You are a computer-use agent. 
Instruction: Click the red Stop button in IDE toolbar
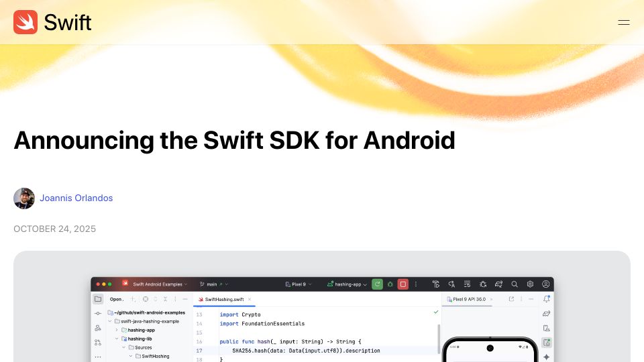click(x=403, y=284)
